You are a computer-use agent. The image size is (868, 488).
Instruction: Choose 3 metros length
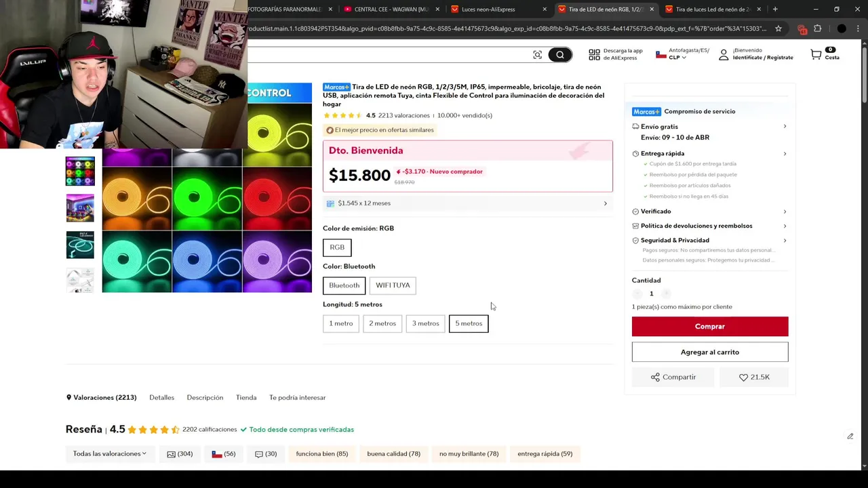(x=426, y=323)
